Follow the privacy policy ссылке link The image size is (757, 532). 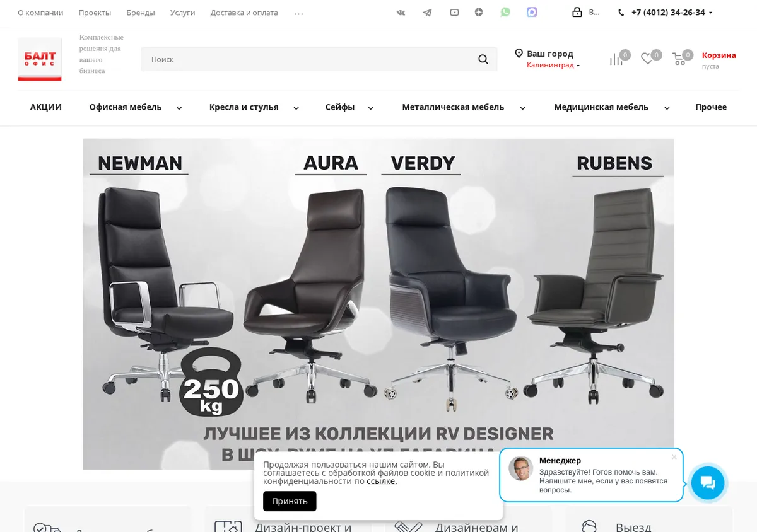(x=382, y=482)
